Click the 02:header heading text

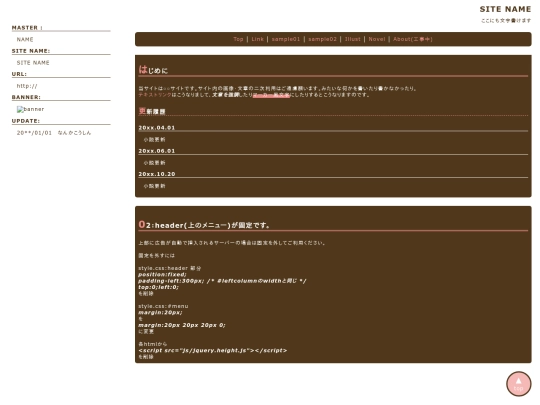[x=204, y=225]
